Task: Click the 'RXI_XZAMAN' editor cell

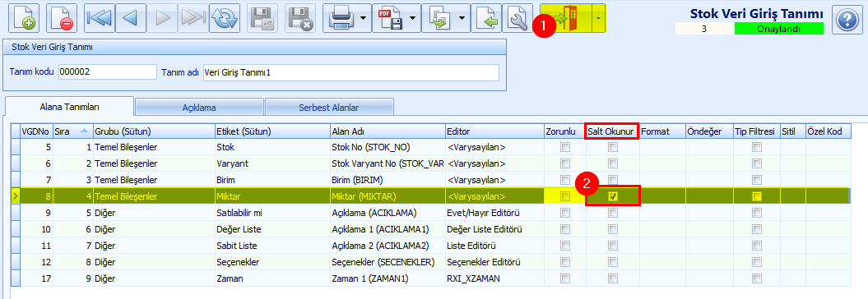Action: click(494, 278)
